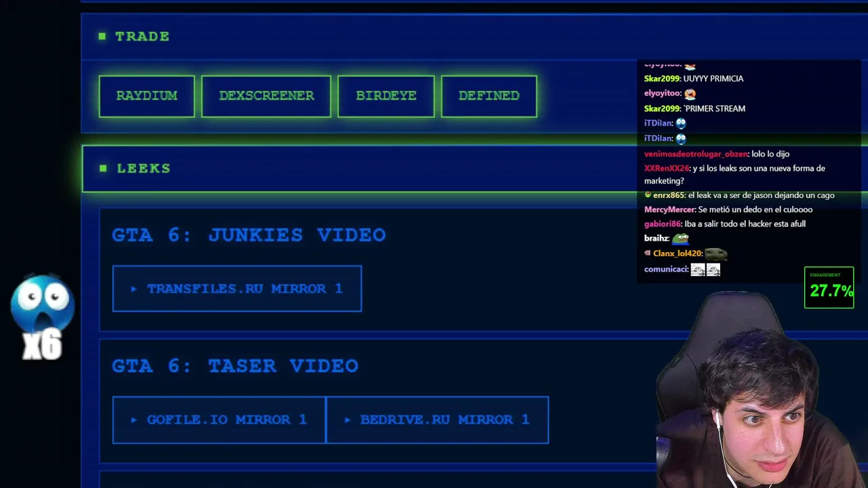Click the emote in Clanx_lol420's message
The height and width of the screenshot is (488, 868).
pyautogui.click(x=715, y=253)
